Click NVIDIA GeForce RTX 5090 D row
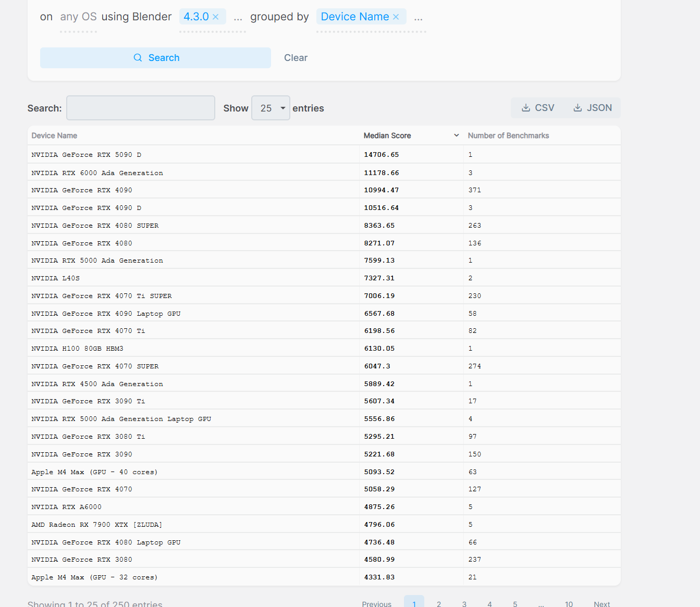 pyautogui.click(x=324, y=155)
